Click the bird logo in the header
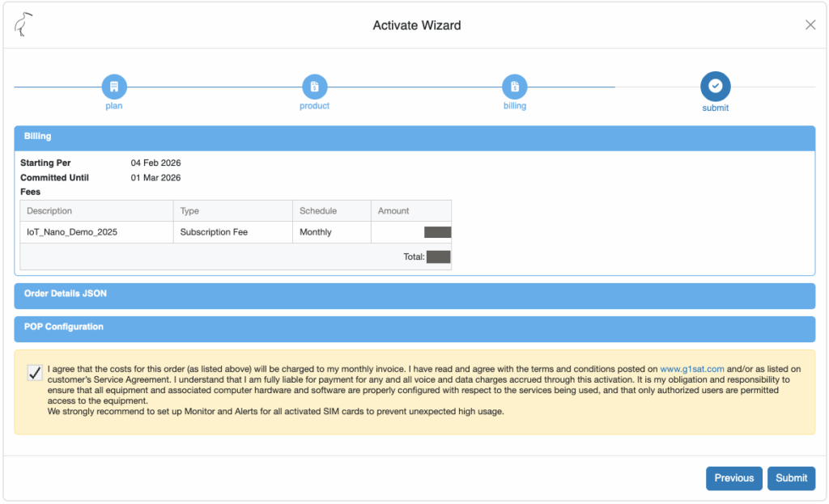The width and height of the screenshot is (829, 504). [23, 25]
